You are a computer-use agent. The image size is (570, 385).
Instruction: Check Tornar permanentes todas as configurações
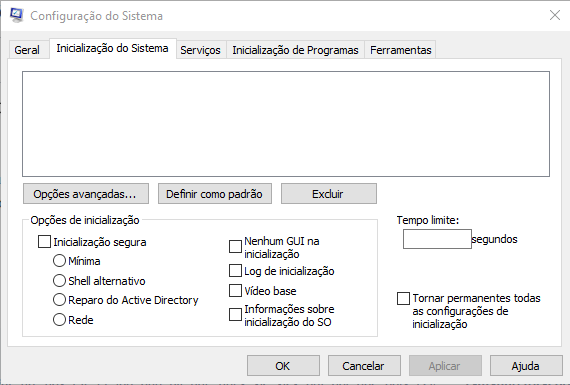403,298
